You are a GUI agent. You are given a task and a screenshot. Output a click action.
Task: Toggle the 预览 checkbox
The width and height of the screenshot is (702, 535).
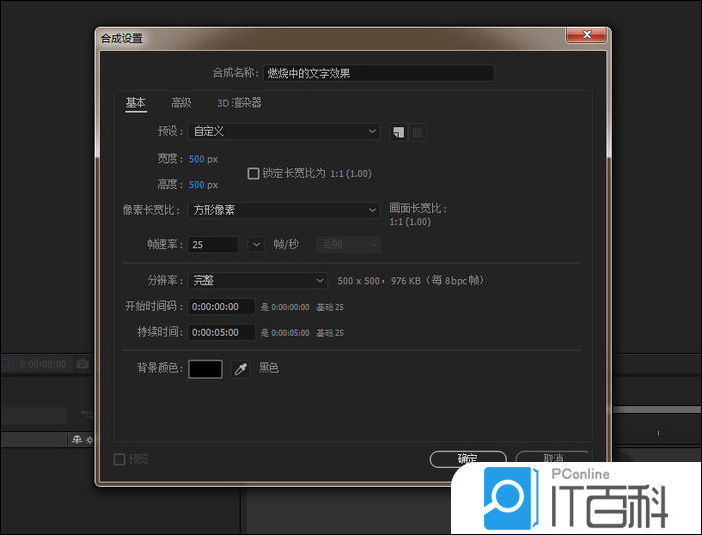(119, 459)
